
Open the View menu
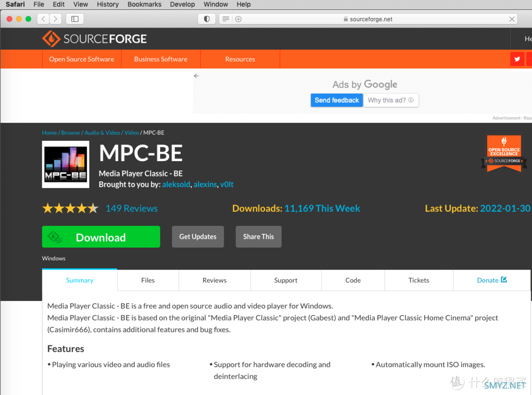click(x=80, y=4)
